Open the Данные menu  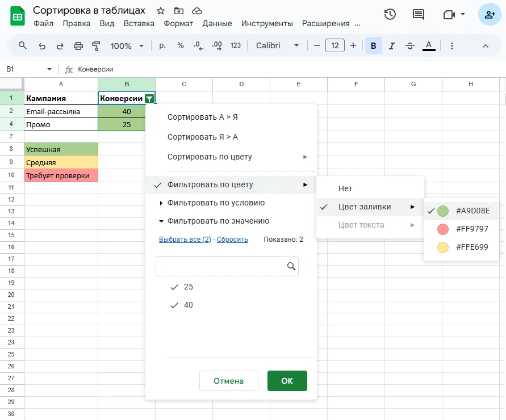(217, 24)
